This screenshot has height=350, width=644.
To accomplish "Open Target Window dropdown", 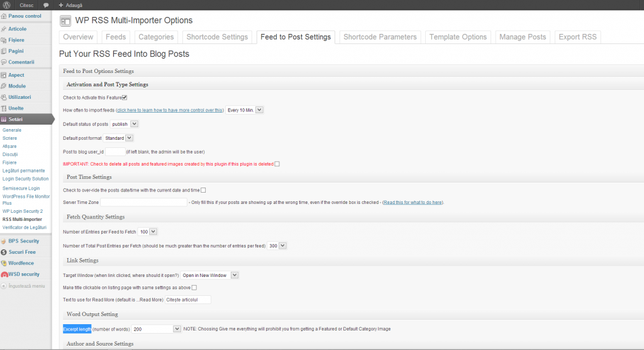I will [x=209, y=275].
